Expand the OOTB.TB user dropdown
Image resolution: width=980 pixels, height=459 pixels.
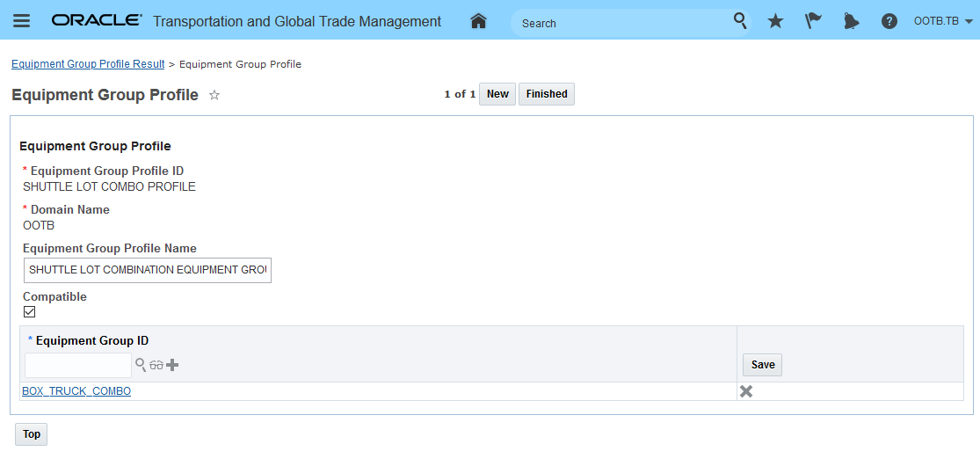tap(943, 21)
